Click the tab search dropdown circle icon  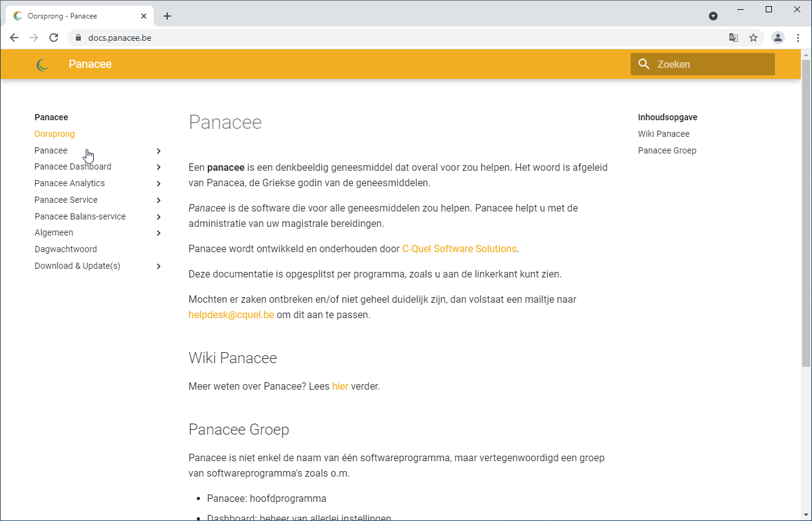tap(713, 16)
